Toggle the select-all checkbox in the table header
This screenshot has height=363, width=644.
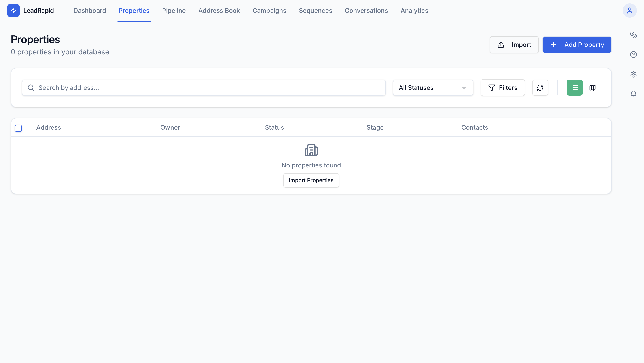click(19, 128)
